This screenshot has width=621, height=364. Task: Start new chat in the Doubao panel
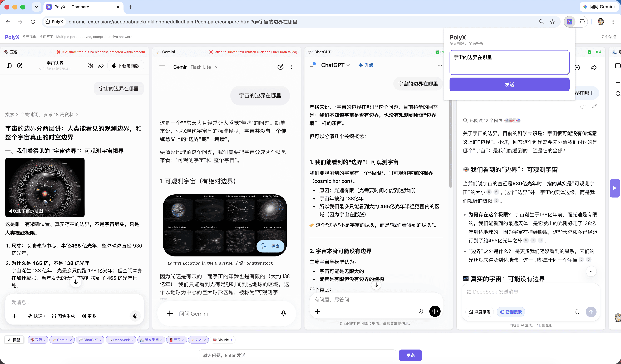click(20, 66)
